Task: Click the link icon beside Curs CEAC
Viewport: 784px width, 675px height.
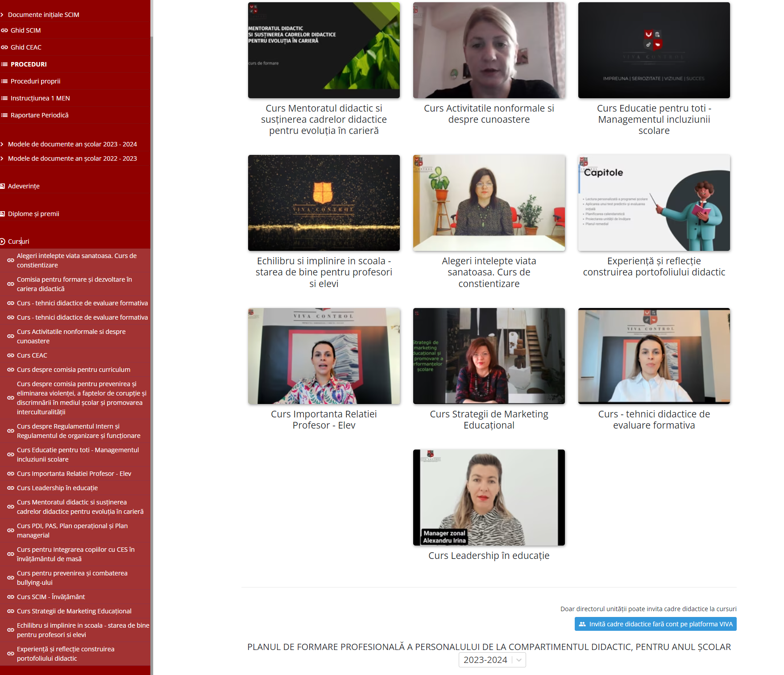Action: 11,355
